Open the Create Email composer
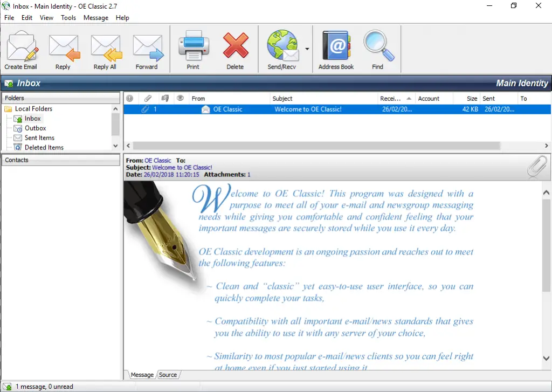The width and height of the screenshot is (552, 392). click(22, 49)
